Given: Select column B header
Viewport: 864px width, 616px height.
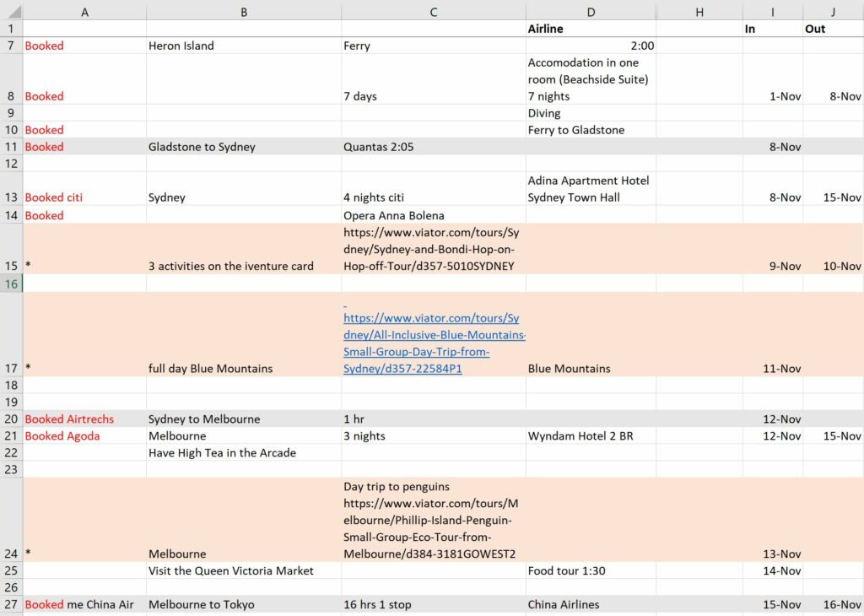Looking at the screenshot, I should tap(244, 12).
